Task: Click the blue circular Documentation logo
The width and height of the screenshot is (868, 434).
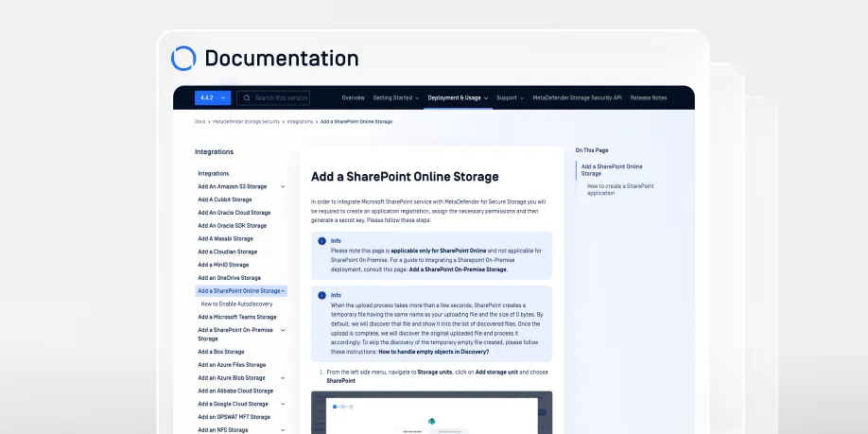Action: pos(183,58)
